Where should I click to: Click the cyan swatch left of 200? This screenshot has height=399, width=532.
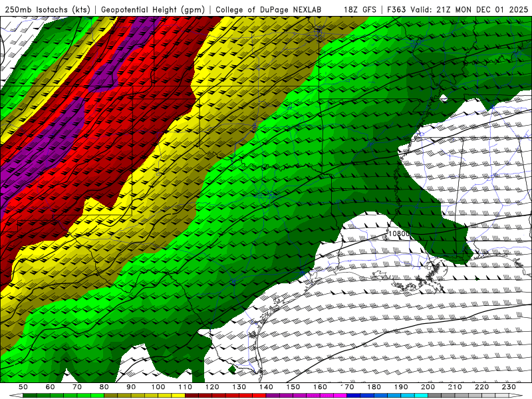pos(421,396)
